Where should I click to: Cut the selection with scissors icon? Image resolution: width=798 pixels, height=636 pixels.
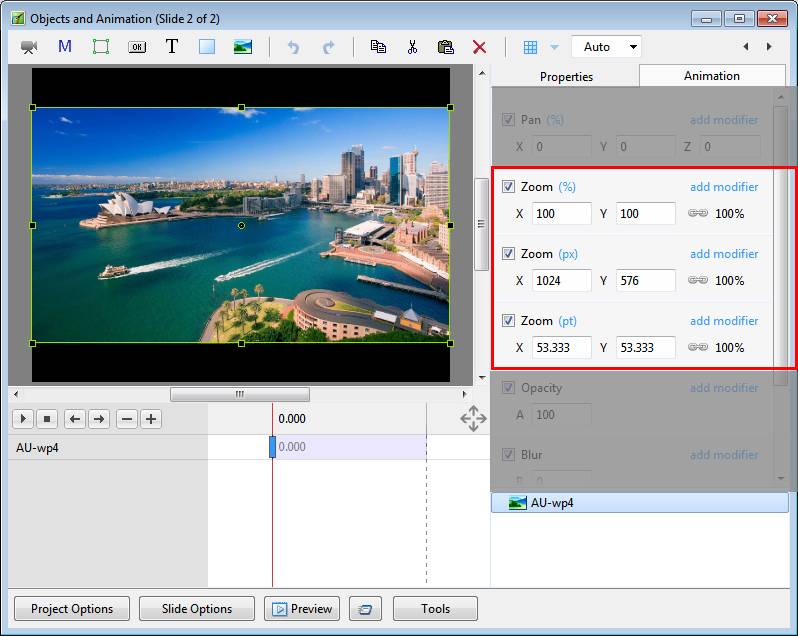click(412, 47)
